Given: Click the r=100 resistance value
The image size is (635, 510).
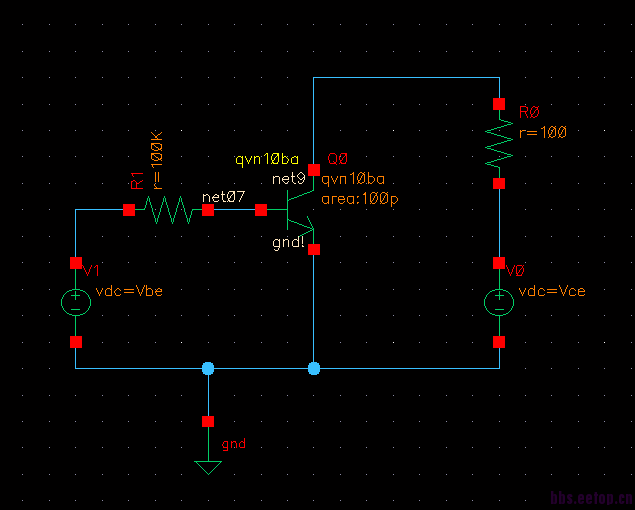Looking at the screenshot, I should (543, 132).
